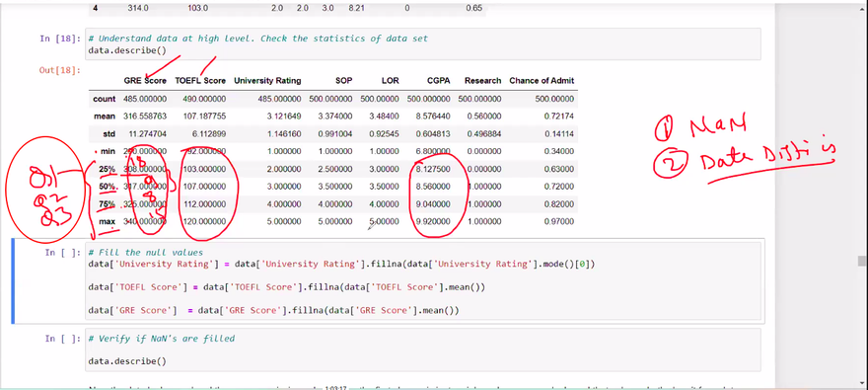
Task: Select the 'Verify if NaN's are filled' cell
Action: click(x=423, y=350)
